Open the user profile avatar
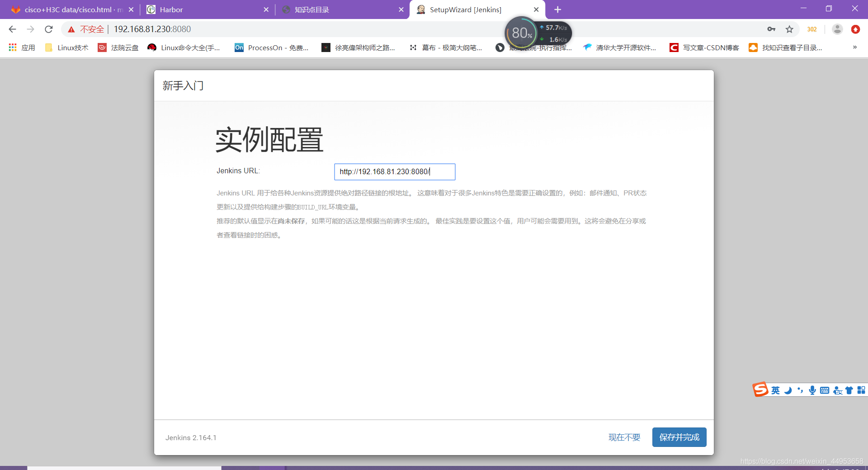Screen dimensions: 868x470 837,29
